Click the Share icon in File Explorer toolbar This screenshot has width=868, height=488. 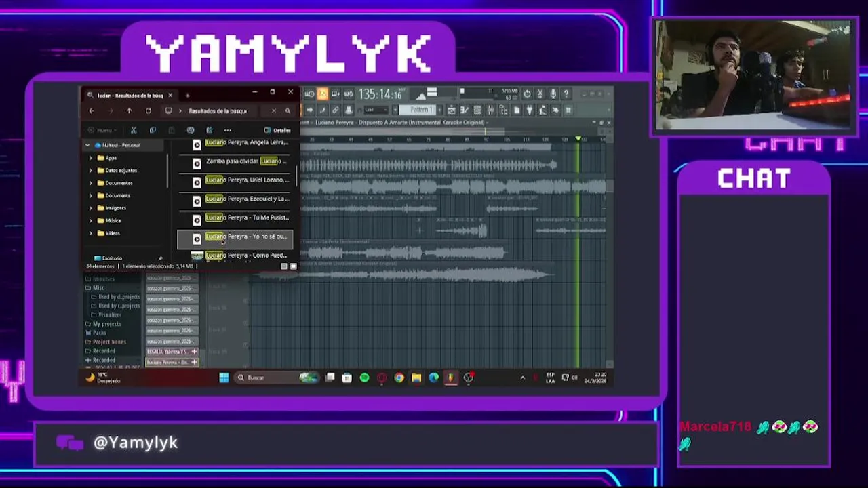[x=210, y=130]
